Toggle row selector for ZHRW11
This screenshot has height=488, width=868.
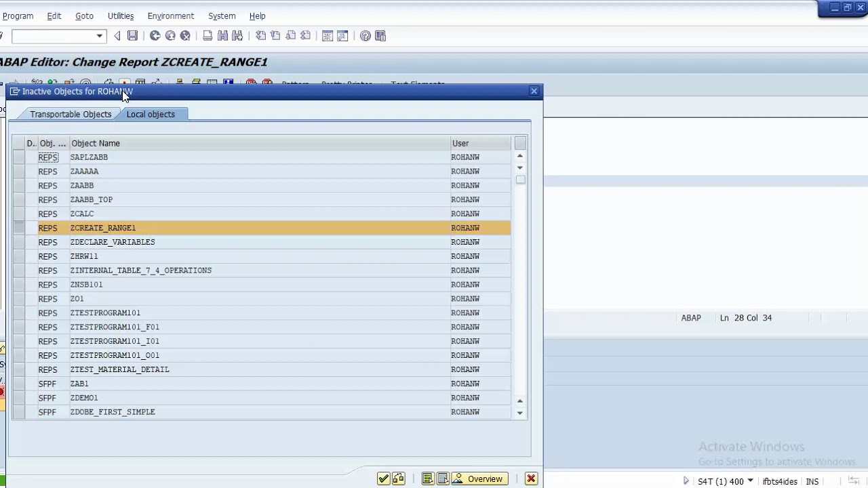[18, 256]
